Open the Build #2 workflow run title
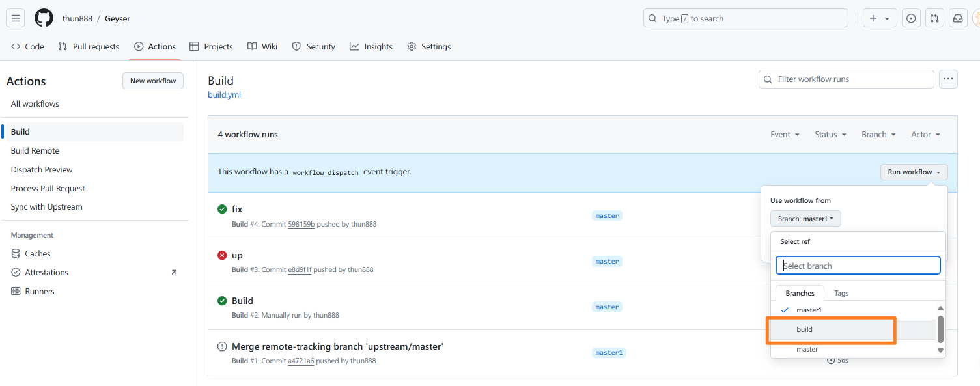 [242, 301]
